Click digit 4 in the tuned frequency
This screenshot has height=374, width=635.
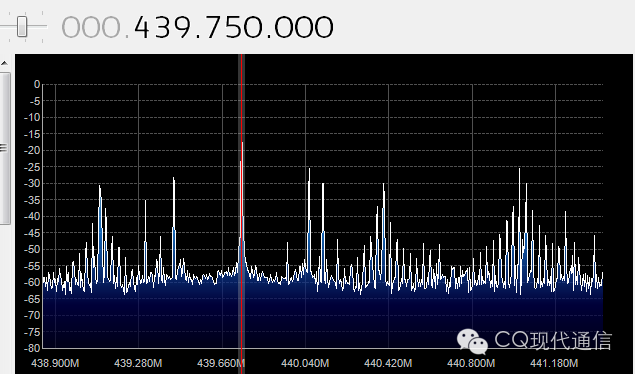pos(143,28)
